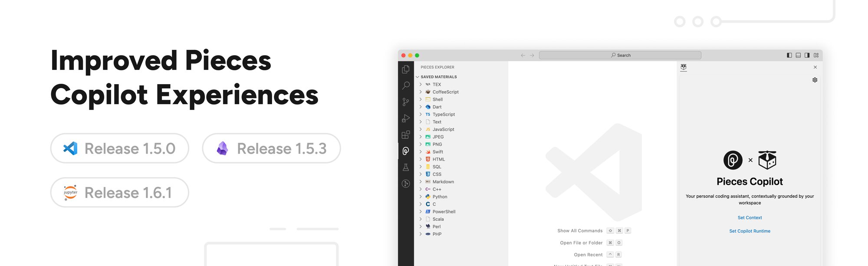This screenshot has width=868, height=266.
Task: Click the VS Code logo icon
Action: pos(70,148)
